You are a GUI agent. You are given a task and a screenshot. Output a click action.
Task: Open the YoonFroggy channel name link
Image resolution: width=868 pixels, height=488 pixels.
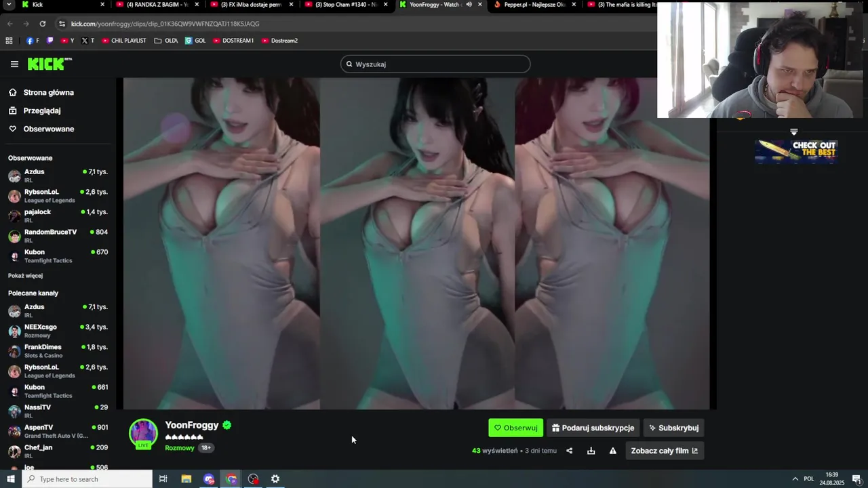click(x=192, y=425)
